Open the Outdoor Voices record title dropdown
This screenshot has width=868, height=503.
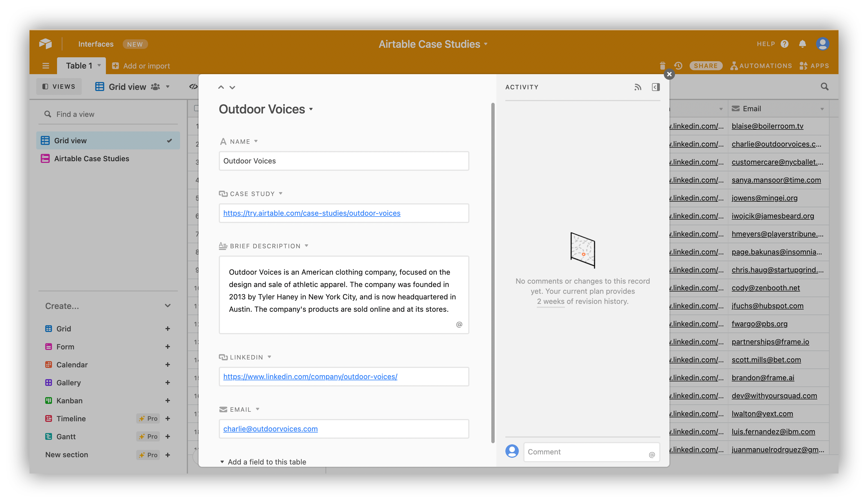coord(311,109)
